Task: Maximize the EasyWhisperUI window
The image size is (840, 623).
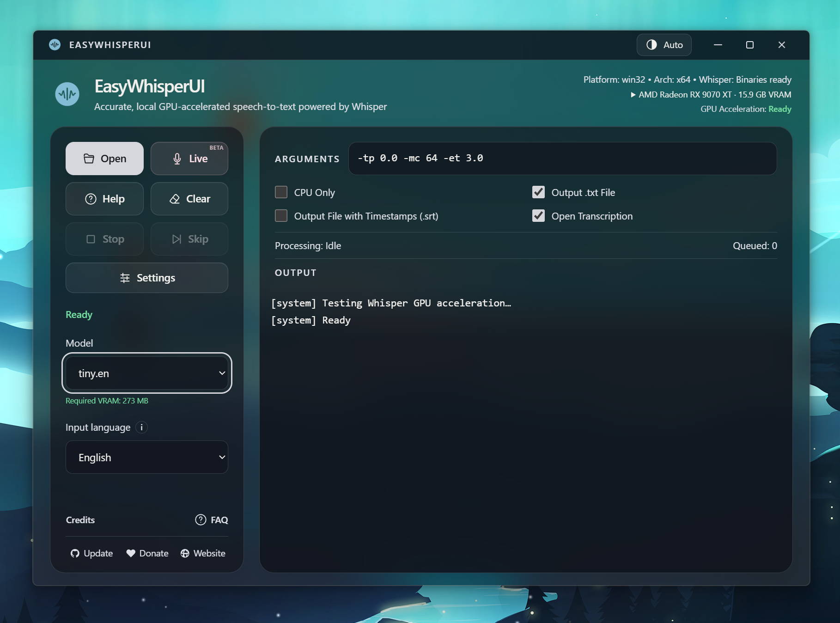Action: point(749,45)
